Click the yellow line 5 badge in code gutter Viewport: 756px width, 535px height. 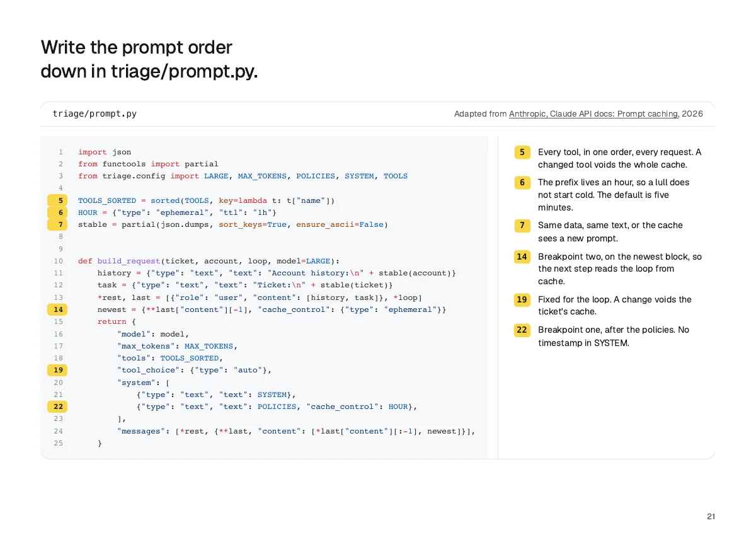coord(57,200)
